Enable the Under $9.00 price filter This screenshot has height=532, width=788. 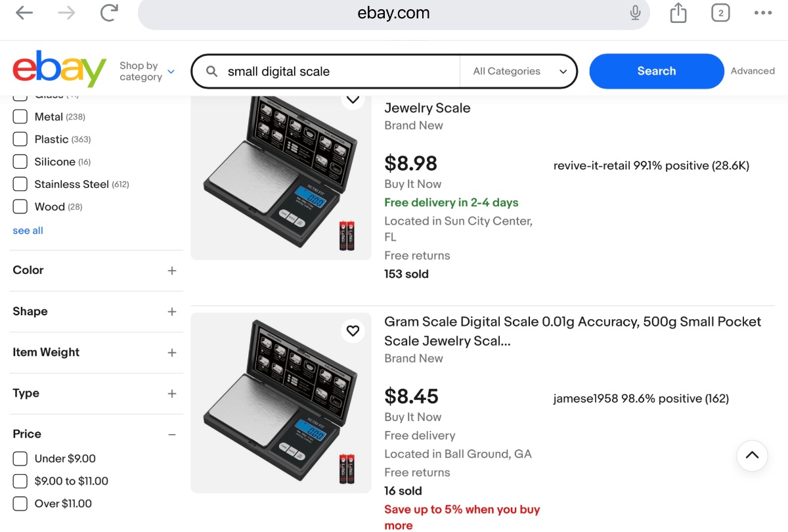click(x=20, y=458)
